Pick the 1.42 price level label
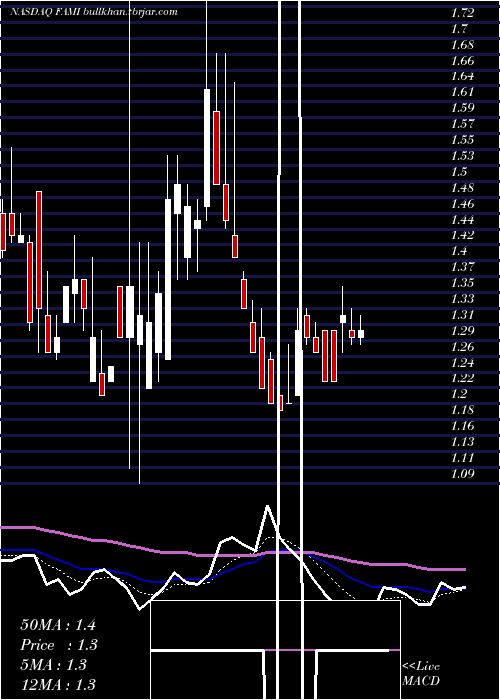 [462, 235]
